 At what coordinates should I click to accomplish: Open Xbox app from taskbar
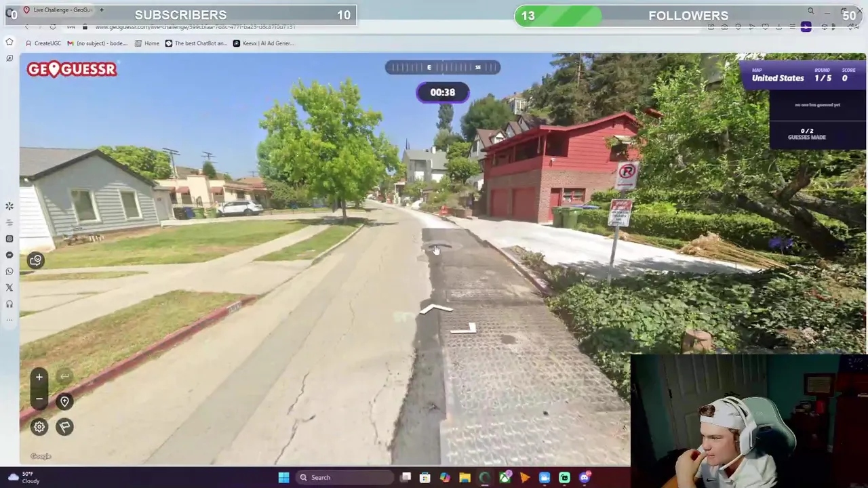tap(505, 477)
